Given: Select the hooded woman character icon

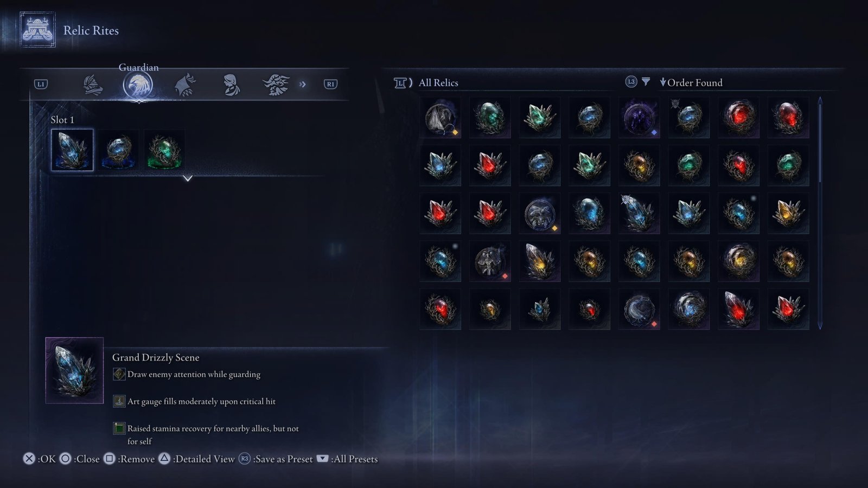Looking at the screenshot, I should (x=232, y=85).
